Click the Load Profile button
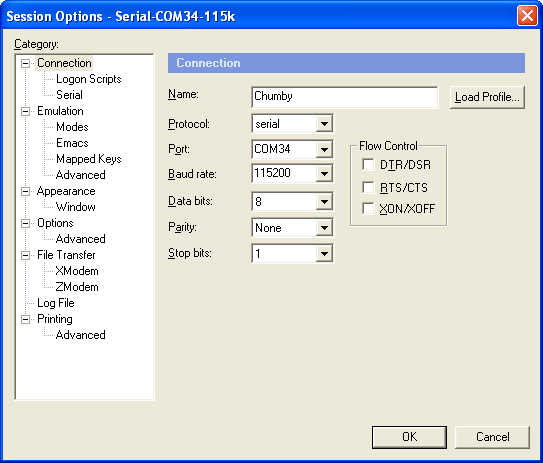Screen dimensions: 543x463 click(x=487, y=97)
